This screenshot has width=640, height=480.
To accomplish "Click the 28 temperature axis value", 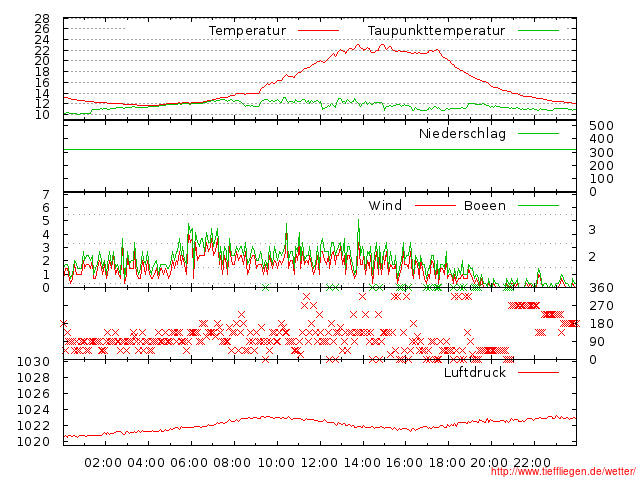I will [42, 19].
